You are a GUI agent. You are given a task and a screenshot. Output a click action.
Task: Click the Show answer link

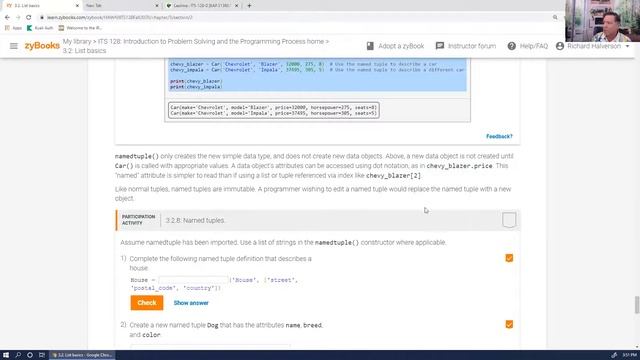(191, 303)
